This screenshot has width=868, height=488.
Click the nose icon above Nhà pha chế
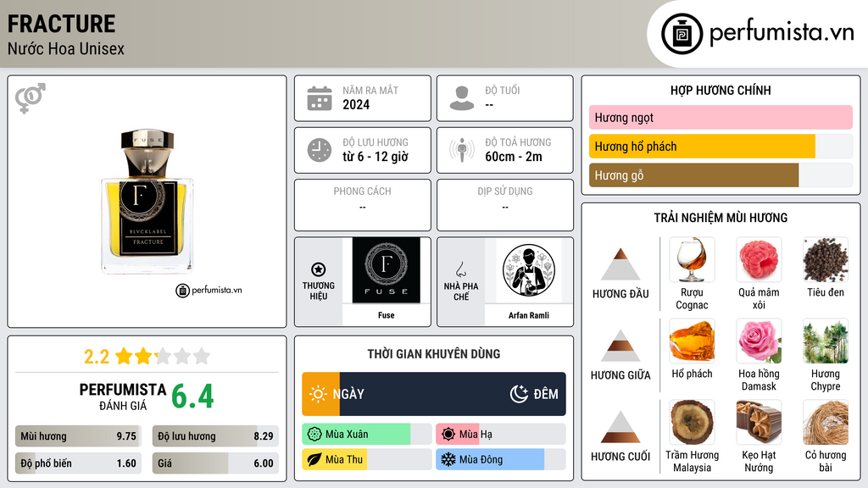click(x=460, y=269)
